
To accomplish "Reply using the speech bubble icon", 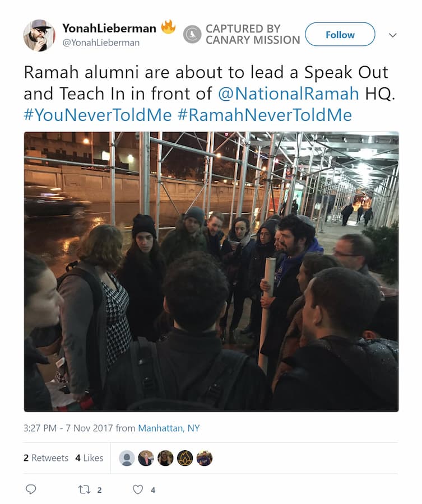I will pyautogui.click(x=31, y=488).
